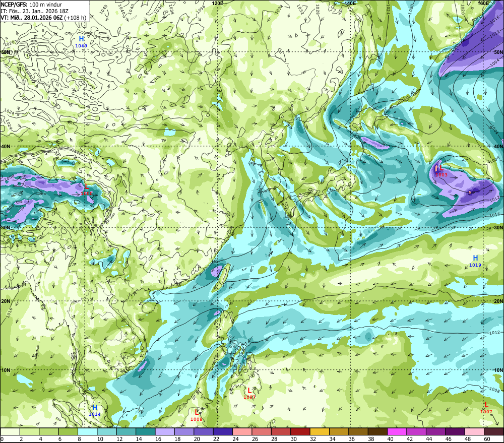The image size is (504, 443).
Task: Pick the legend swatch starting at 2
Action: click(x=30, y=431)
